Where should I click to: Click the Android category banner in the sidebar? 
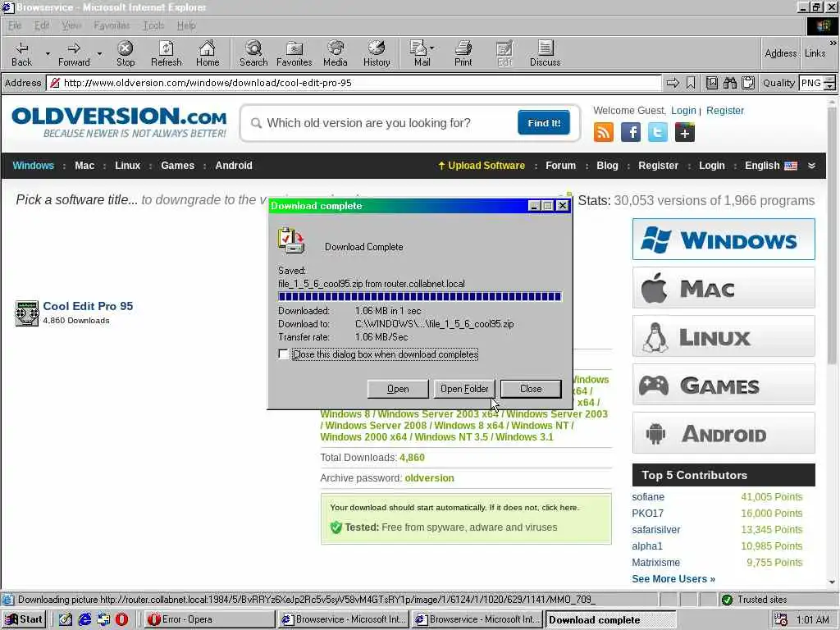coord(724,433)
